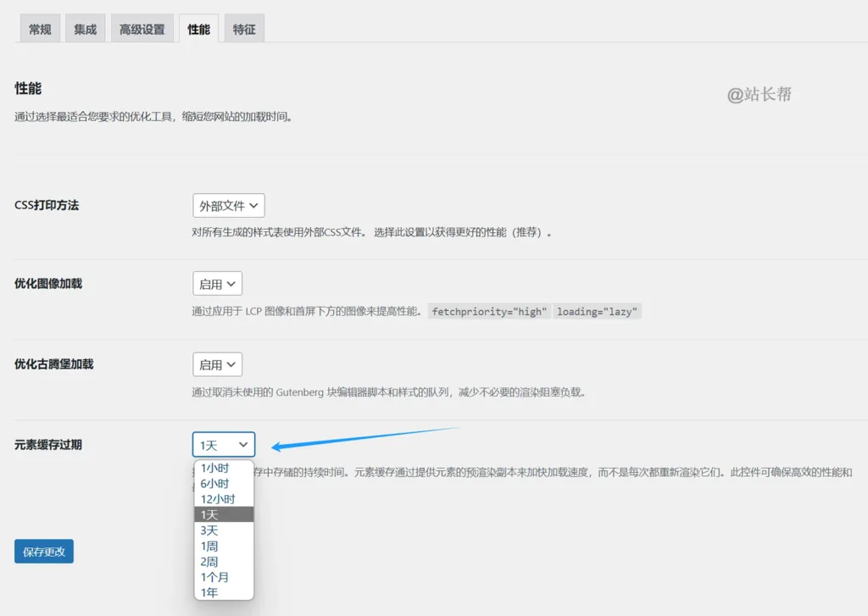Open the 优化图像加载 dropdown

pos(217,283)
